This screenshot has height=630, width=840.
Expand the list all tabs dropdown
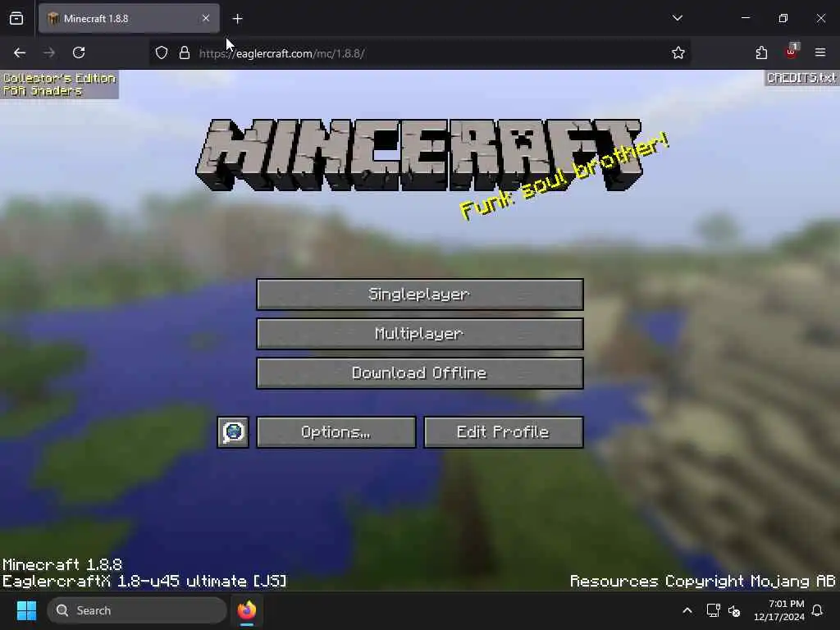pyautogui.click(x=677, y=18)
